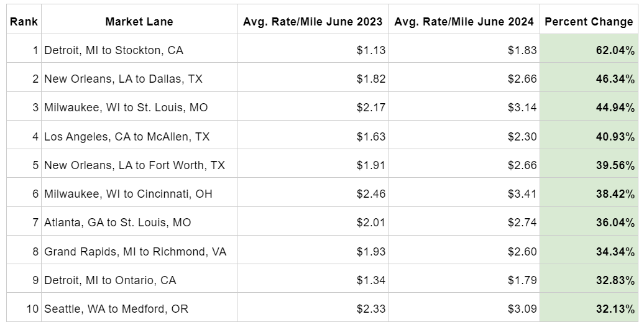Click the Milwaukee, WI to St. Louis, MO cell
644x327 pixels.
tap(139, 108)
